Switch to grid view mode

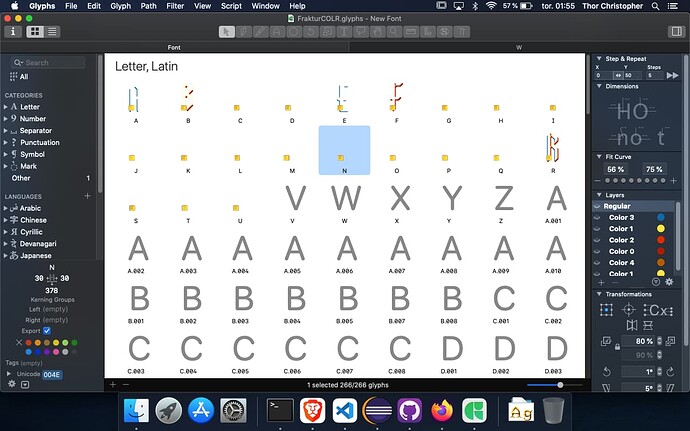[x=35, y=32]
